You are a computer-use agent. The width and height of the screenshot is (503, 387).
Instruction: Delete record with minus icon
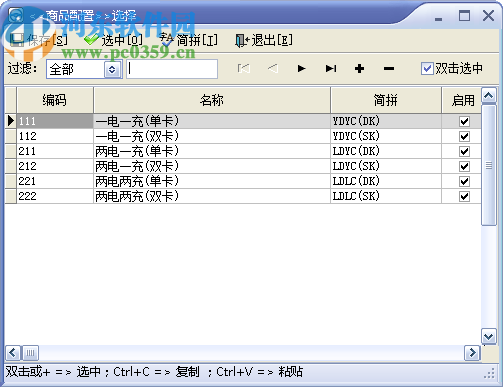[389, 69]
